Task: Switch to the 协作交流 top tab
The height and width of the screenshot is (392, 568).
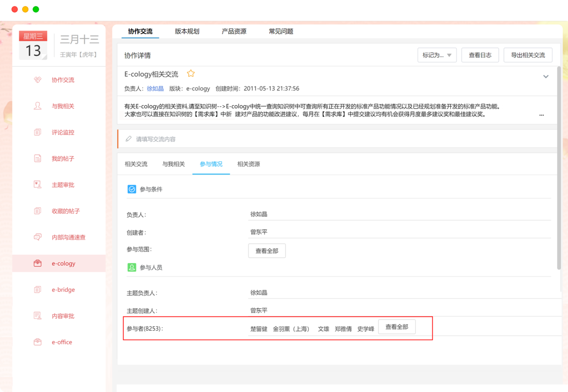Action: (140, 31)
